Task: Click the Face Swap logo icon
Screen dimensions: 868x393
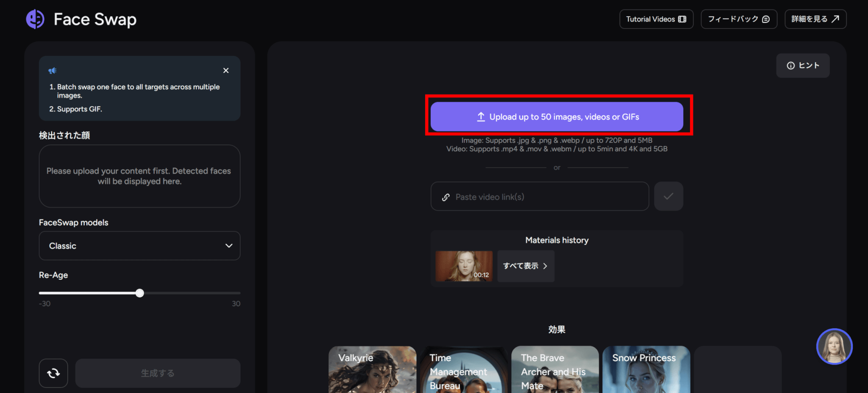Action: point(35,19)
